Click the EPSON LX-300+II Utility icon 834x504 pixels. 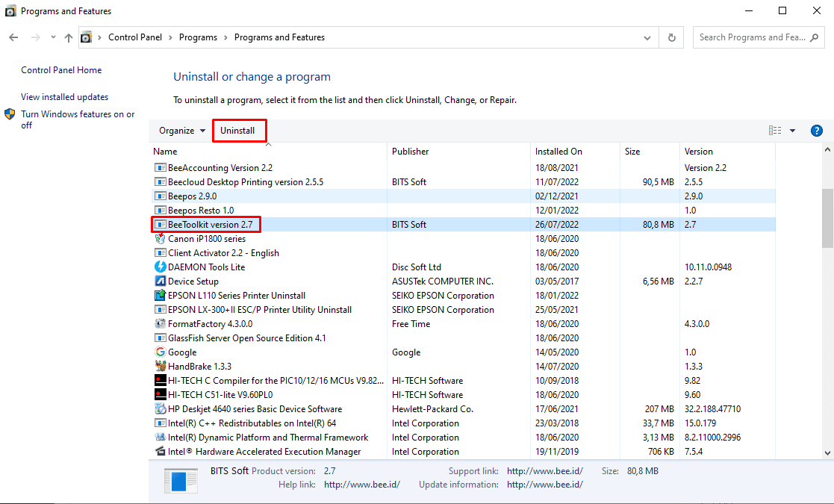point(160,309)
